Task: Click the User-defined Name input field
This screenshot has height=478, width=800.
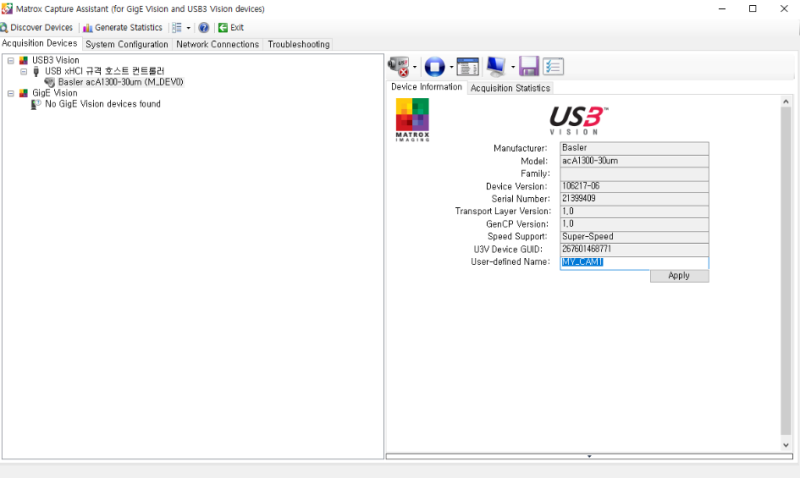Action: tap(634, 262)
